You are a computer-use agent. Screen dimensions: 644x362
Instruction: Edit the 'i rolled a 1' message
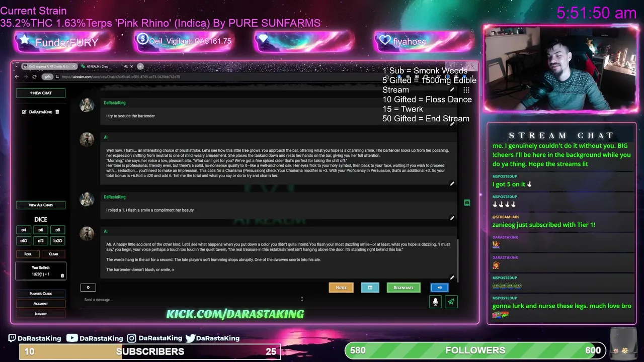click(452, 218)
